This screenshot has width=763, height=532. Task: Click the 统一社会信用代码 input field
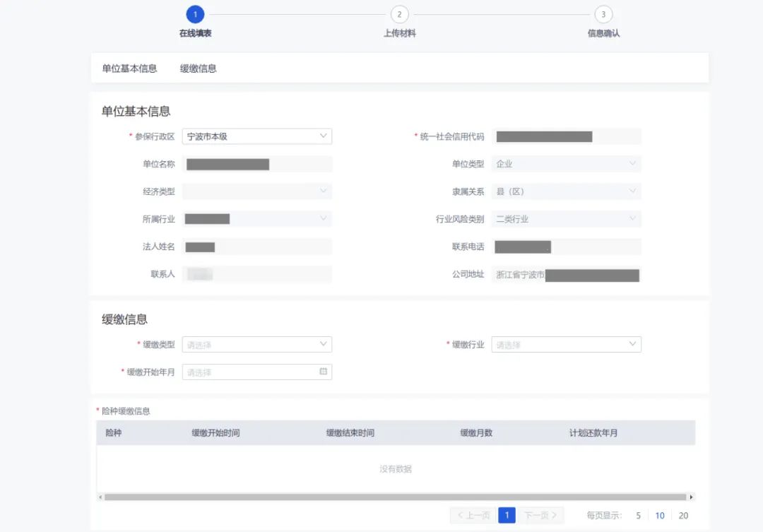coord(566,136)
